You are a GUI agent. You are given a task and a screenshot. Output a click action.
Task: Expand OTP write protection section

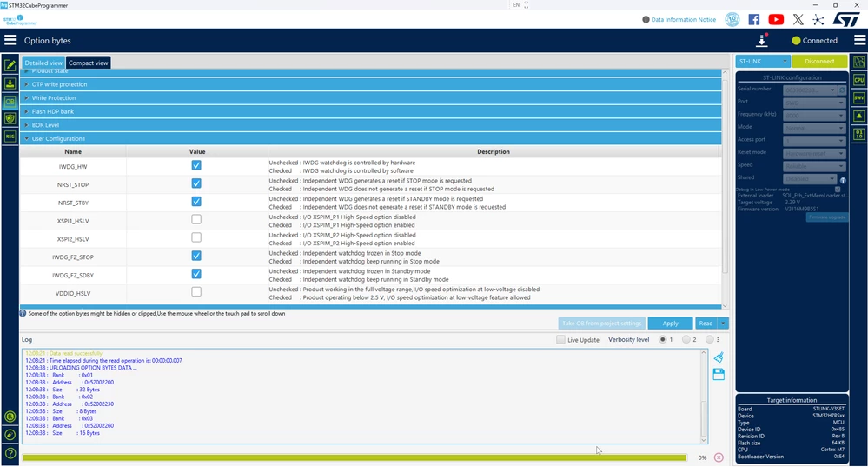371,84
